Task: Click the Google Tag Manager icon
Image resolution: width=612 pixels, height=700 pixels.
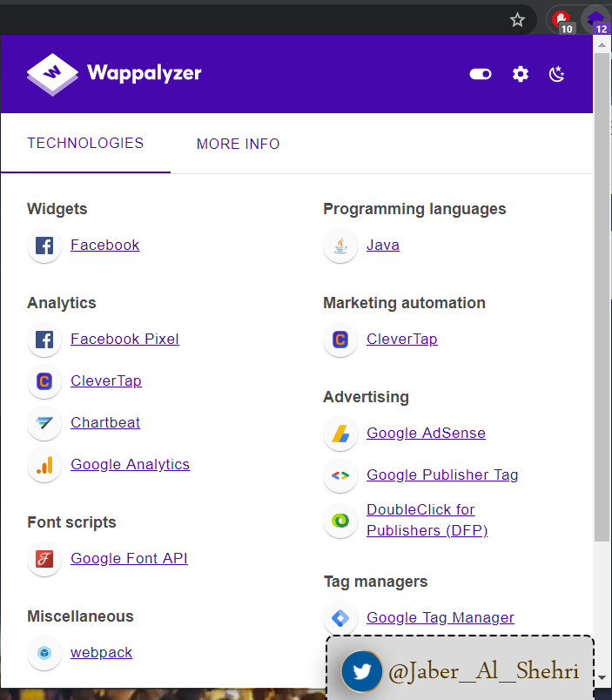Action: pos(340,618)
